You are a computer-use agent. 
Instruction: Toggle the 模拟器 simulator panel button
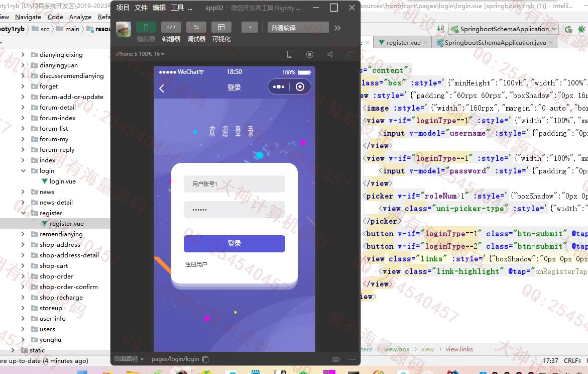tap(146, 27)
